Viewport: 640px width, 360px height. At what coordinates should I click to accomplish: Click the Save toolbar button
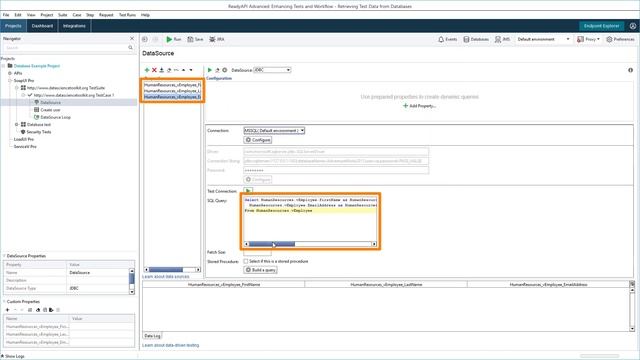coord(195,39)
